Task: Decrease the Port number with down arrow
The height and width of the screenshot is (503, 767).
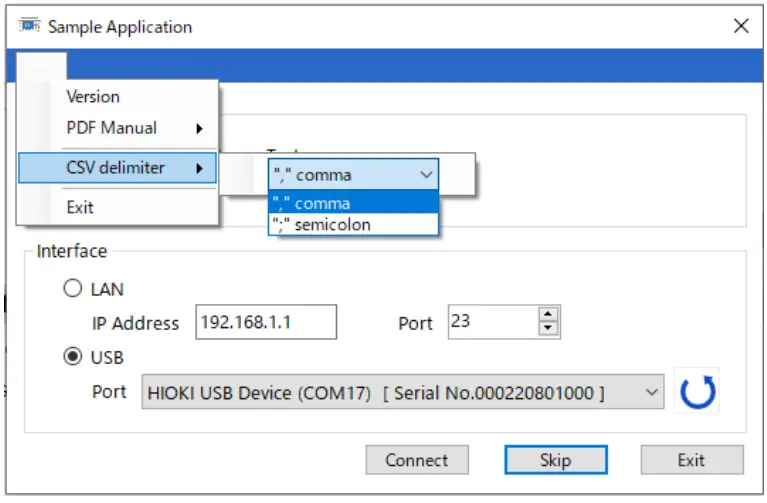Action: (x=548, y=329)
